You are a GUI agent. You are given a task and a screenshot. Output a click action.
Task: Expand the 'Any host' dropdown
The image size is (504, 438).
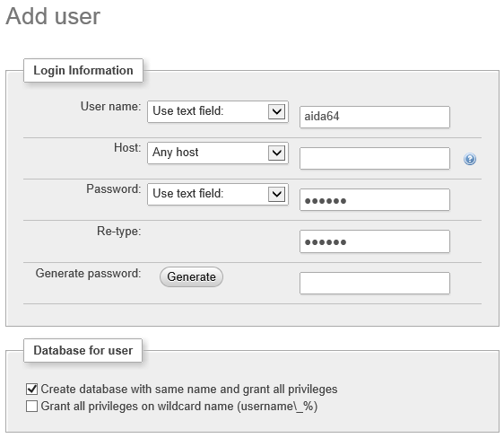(x=218, y=153)
